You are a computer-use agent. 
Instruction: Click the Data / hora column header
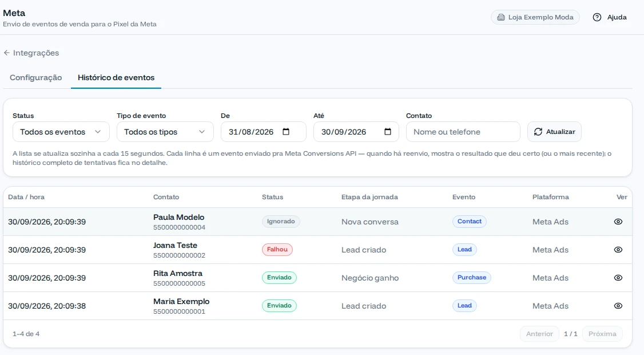click(x=26, y=197)
